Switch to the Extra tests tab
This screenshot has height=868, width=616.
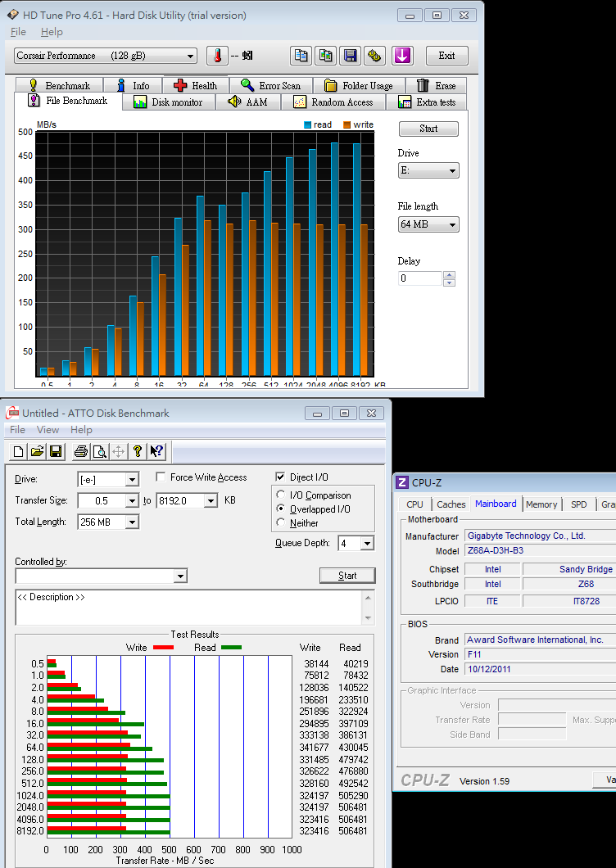coord(427,102)
